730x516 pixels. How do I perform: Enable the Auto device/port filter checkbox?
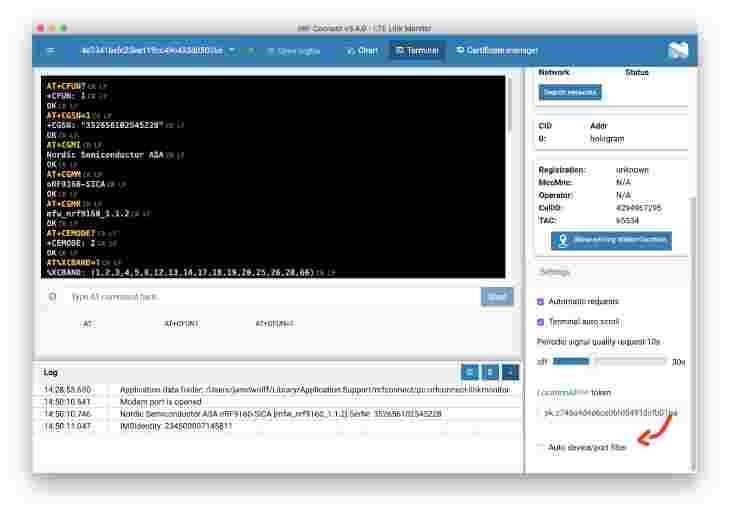click(x=540, y=448)
